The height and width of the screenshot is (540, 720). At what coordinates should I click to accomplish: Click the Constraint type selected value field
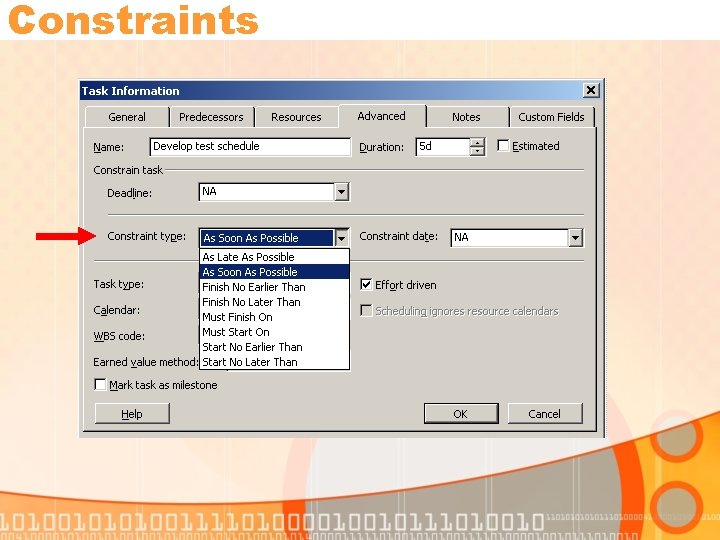(x=267, y=238)
